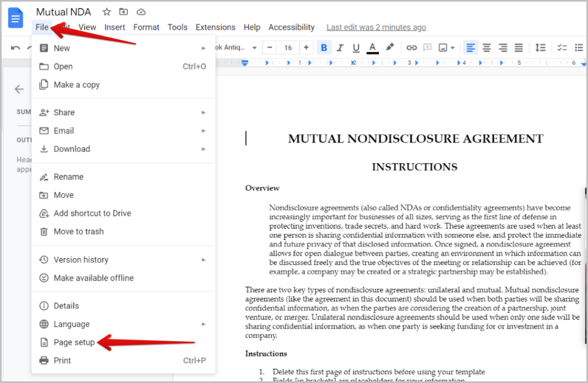The width and height of the screenshot is (588, 383).
Task: Expand the Download submenu
Action: (x=123, y=149)
